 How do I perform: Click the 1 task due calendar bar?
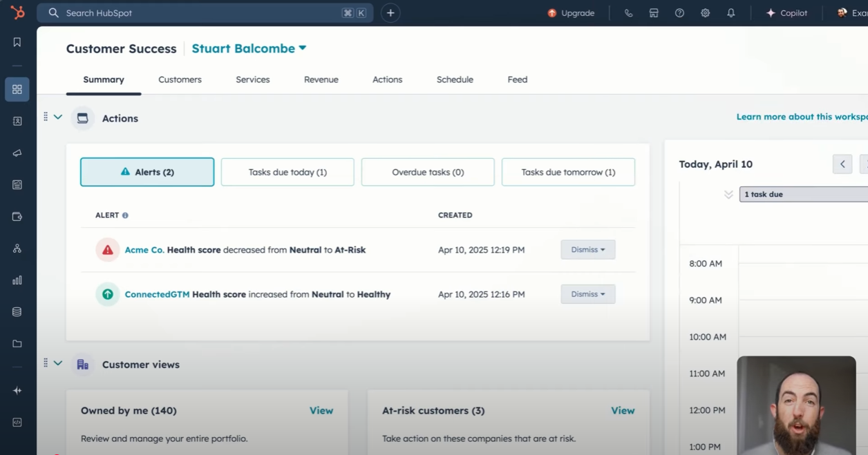click(804, 195)
